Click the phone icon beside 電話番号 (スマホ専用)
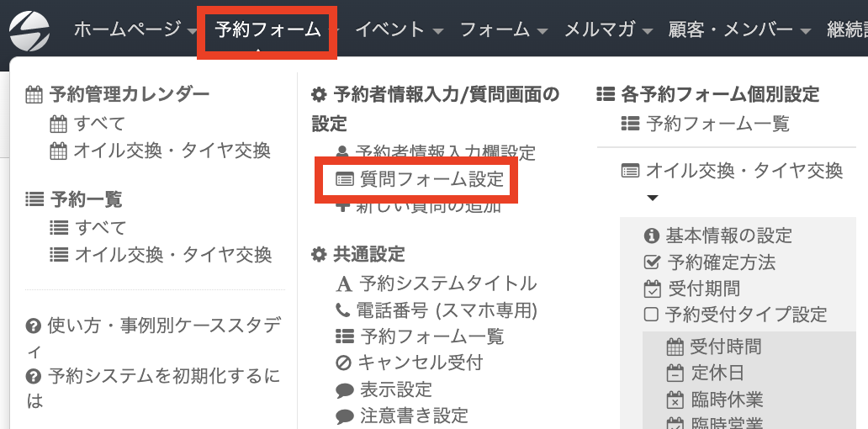Image resolution: width=868 pixels, height=429 pixels. [343, 310]
